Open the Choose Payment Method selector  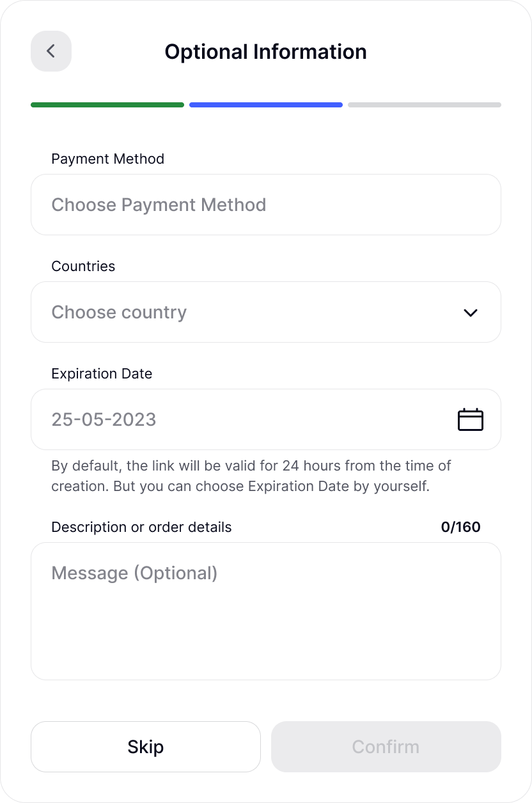265,205
